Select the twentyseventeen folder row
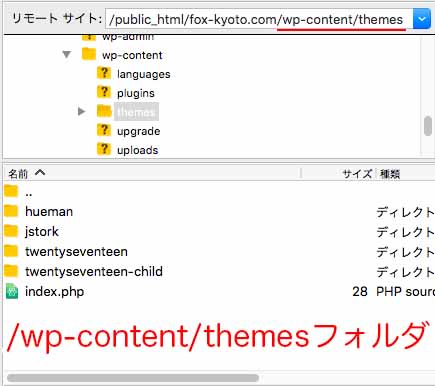Viewport: 435px width, 386px height. click(x=219, y=252)
